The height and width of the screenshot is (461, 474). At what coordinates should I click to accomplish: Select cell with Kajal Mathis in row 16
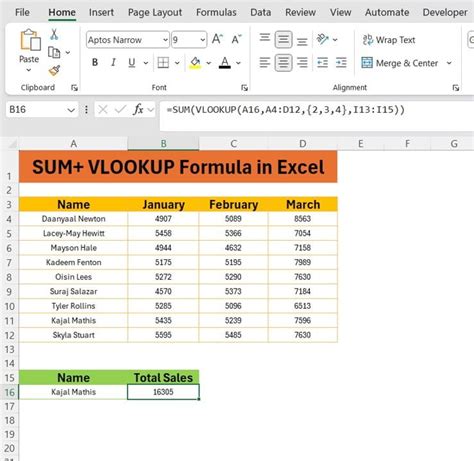[x=73, y=392]
